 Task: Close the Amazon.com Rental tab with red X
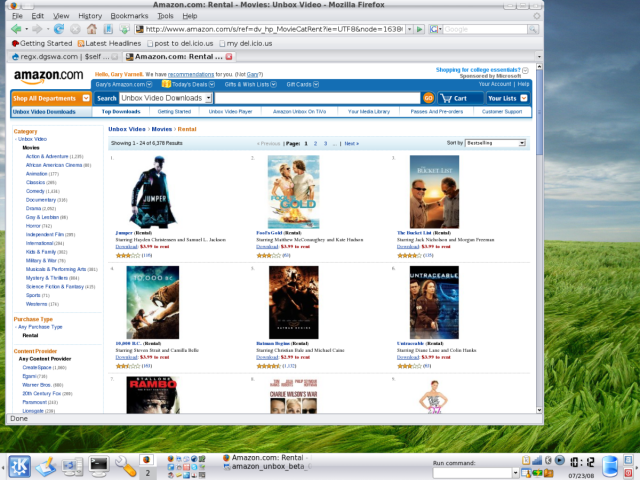click(x=229, y=57)
